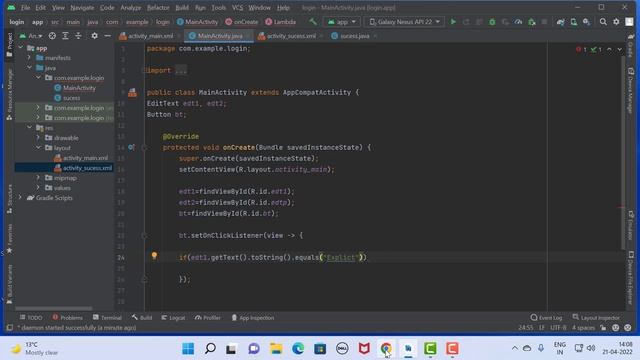Open the Logcat tool window
This screenshot has height=360, width=640.
coord(173,318)
